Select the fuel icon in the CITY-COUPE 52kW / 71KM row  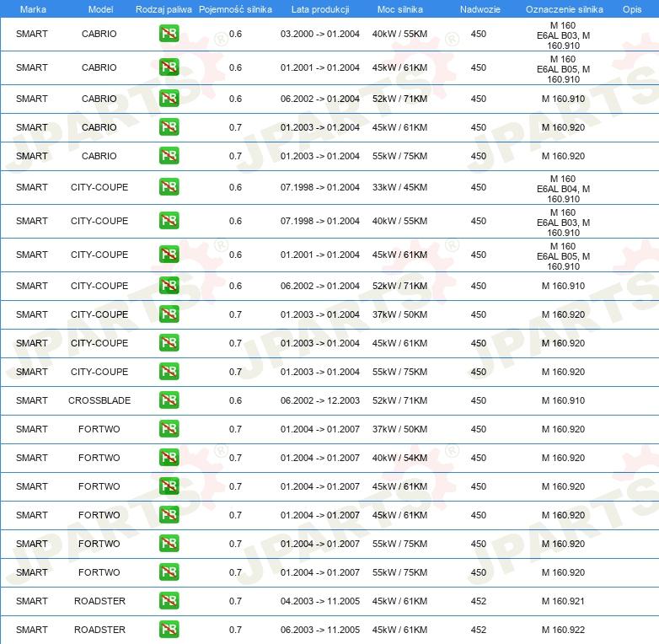pos(169,286)
